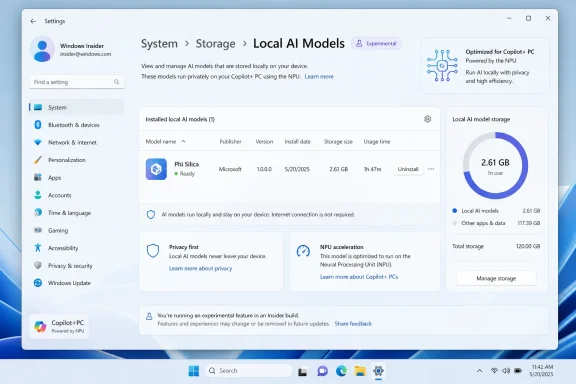Click the Usage time column header
Viewport: 576px width, 384px height.
pyautogui.click(x=377, y=141)
